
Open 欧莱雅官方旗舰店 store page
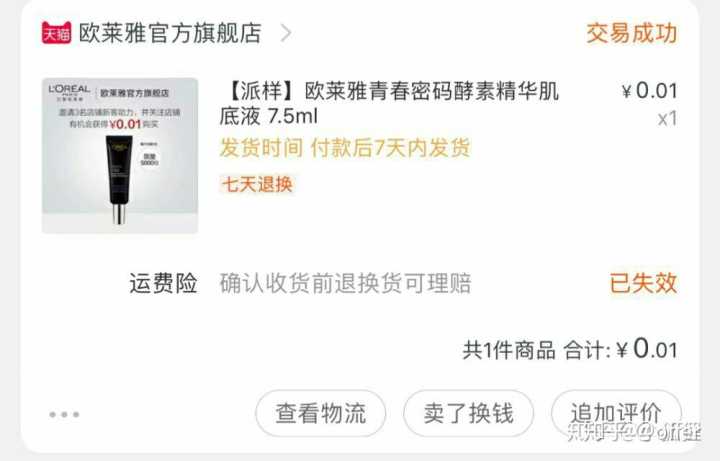(x=170, y=33)
